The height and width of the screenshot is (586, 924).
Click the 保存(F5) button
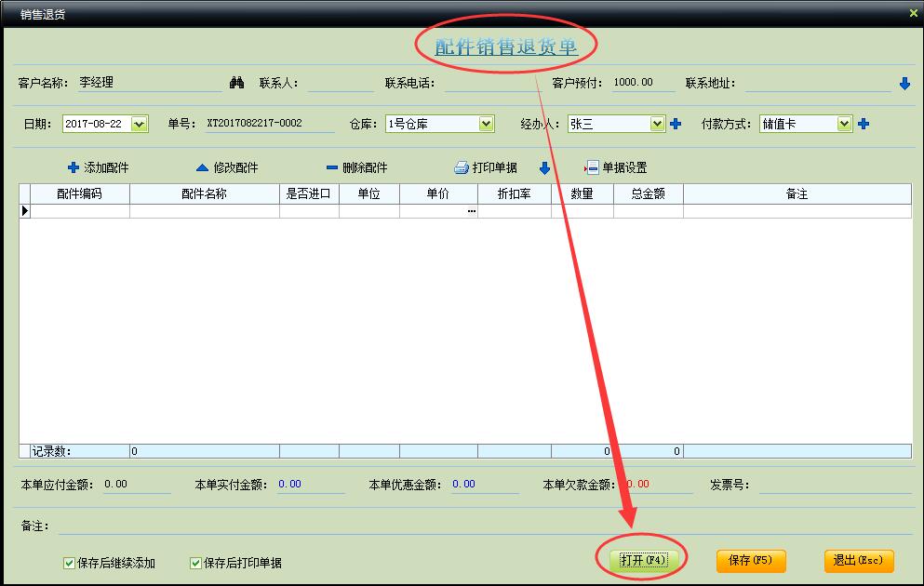tap(751, 560)
